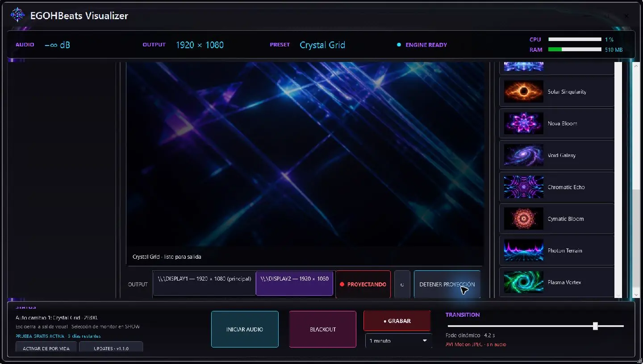The height and width of the screenshot is (364, 643).
Task: Start audio with INICIAR AUDIO button
Action: tap(245, 329)
